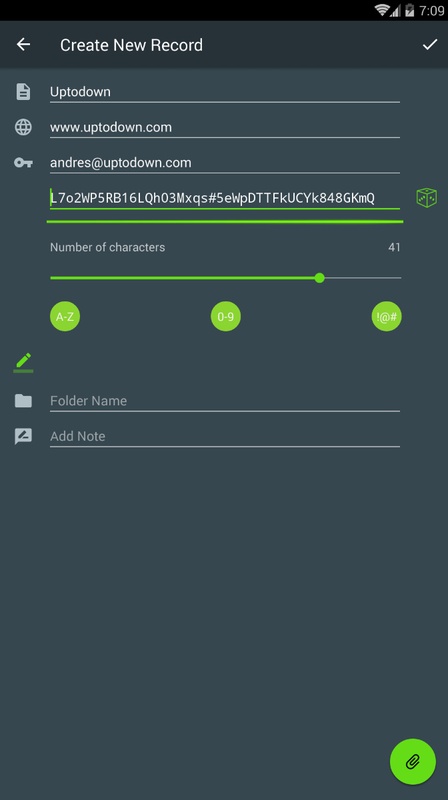Select the Uptodown title field
Image resolution: width=448 pixels, height=800 pixels.
(x=225, y=92)
